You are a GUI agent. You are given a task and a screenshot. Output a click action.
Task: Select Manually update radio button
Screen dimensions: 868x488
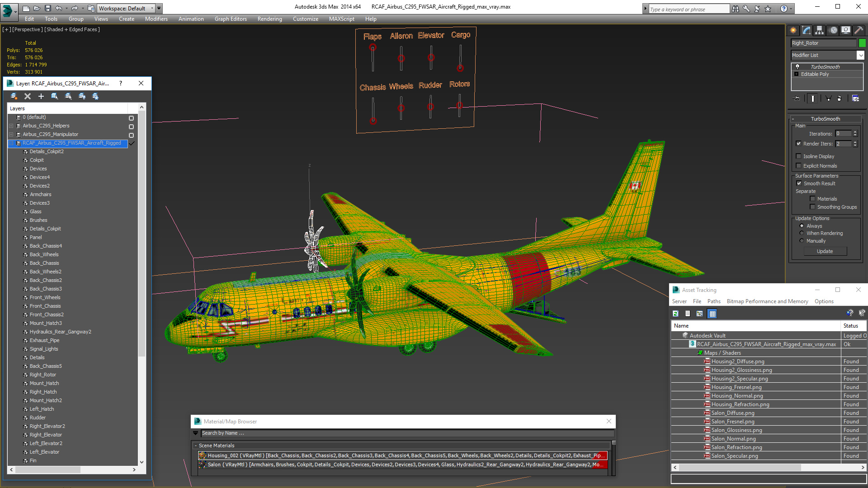(802, 241)
